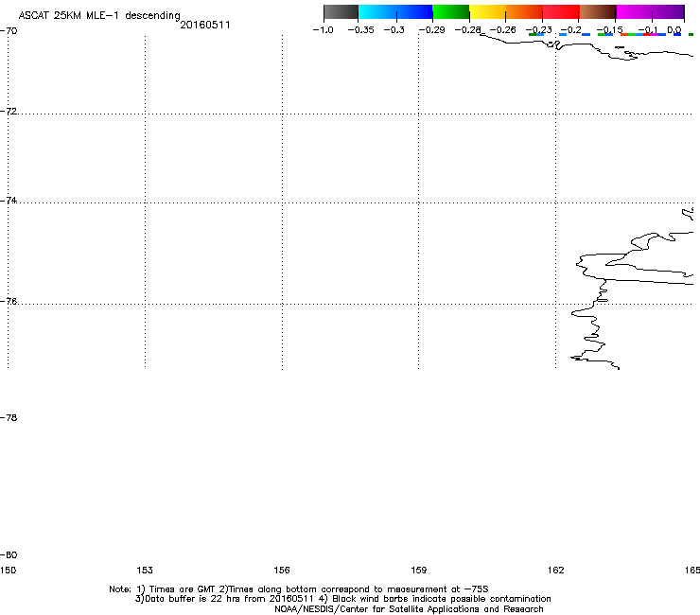Pick the cyan-blue segment of the color scale
Image resolution: width=700 pixels, height=615 pixels.
pyautogui.click(x=395, y=12)
